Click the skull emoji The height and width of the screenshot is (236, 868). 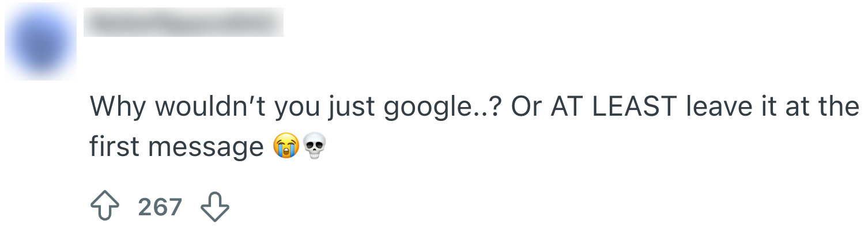[314, 147]
